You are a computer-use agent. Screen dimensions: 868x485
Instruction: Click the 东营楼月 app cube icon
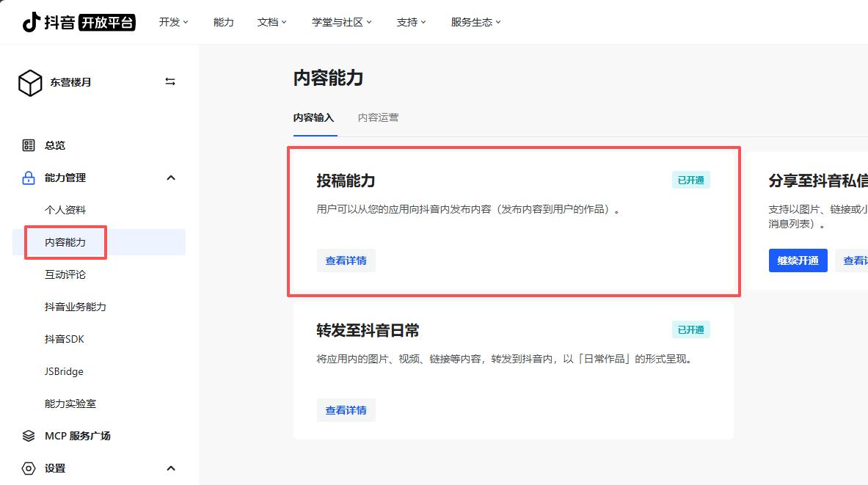point(30,82)
